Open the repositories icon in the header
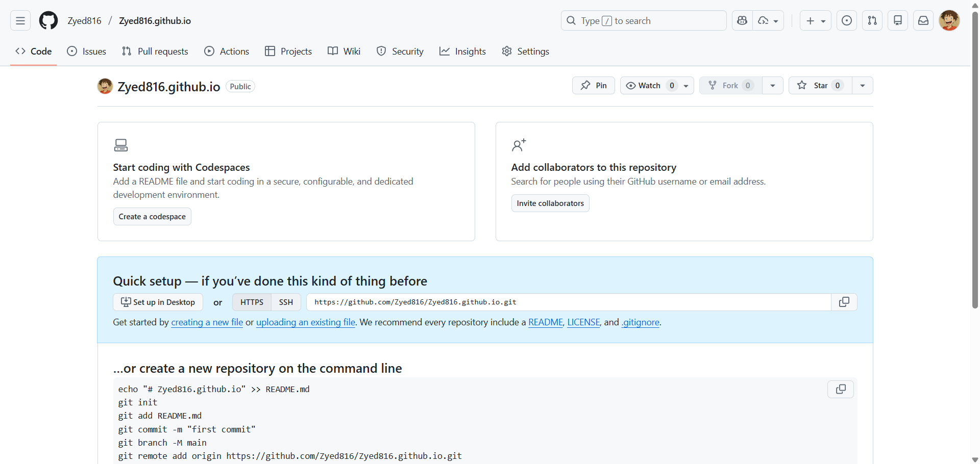This screenshot has width=980, height=464. coord(898,21)
